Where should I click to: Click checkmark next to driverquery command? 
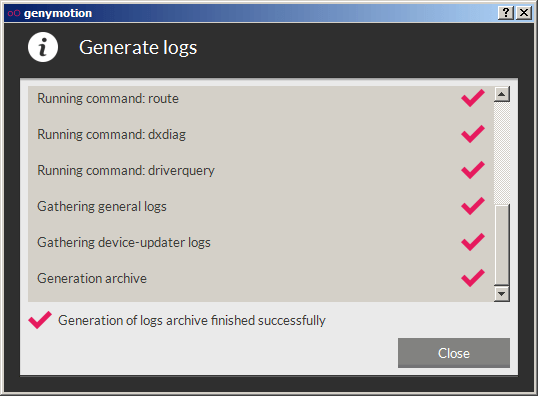tap(473, 170)
